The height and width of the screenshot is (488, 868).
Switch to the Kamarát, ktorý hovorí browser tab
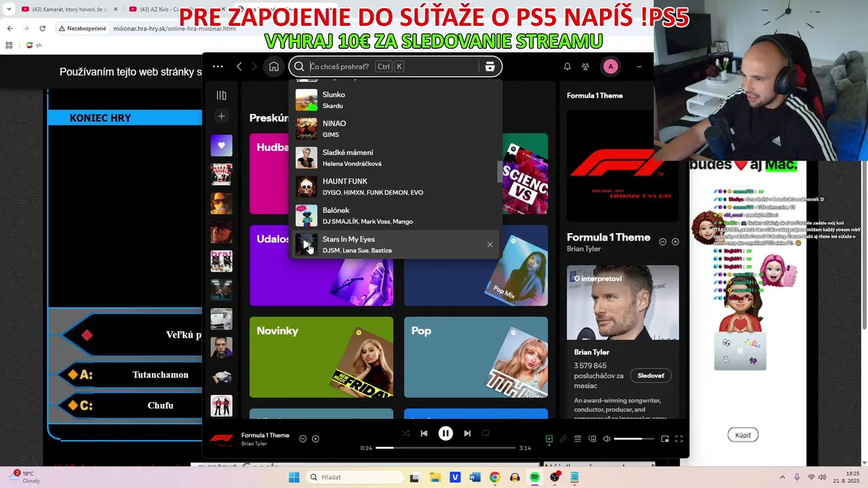[x=68, y=9]
